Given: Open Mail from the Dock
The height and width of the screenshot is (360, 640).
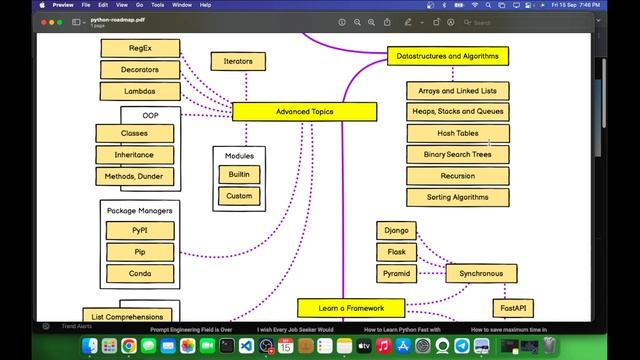Looking at the screenshot, I should point(168,346).
